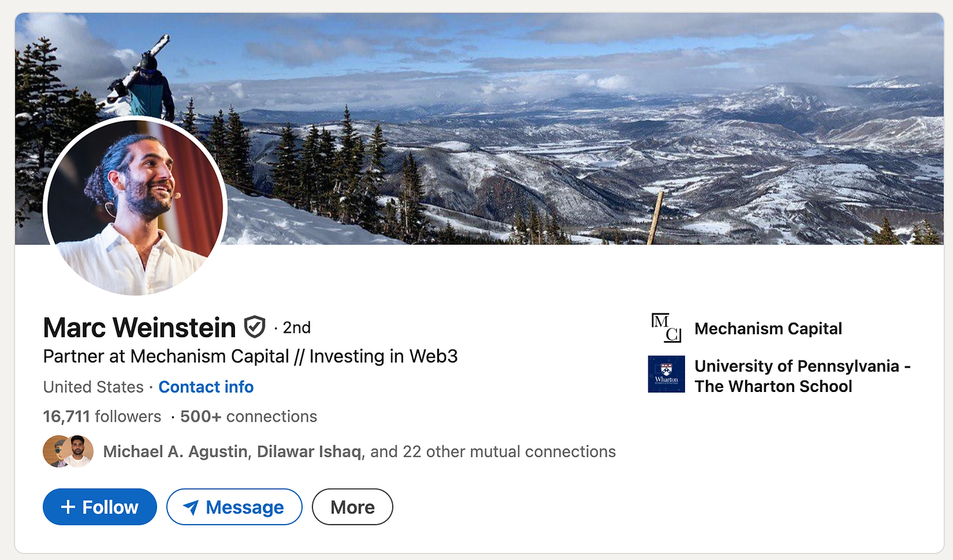Open Marc Weinstein's profile photo

[135, 206]
